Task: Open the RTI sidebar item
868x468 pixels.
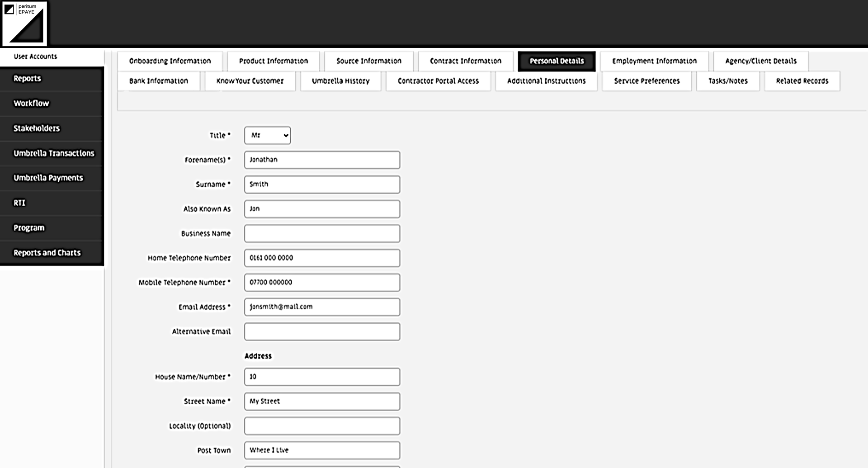Action: (x=52, y=203)
